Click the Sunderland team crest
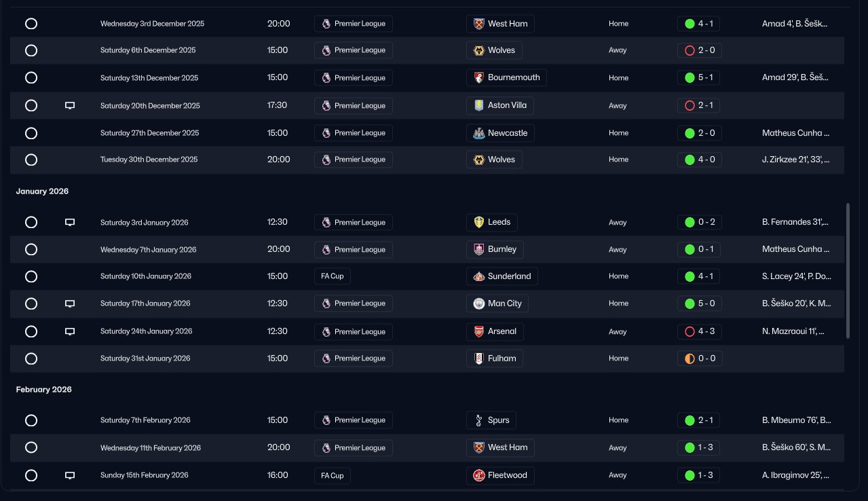 [x=479, y=276]
